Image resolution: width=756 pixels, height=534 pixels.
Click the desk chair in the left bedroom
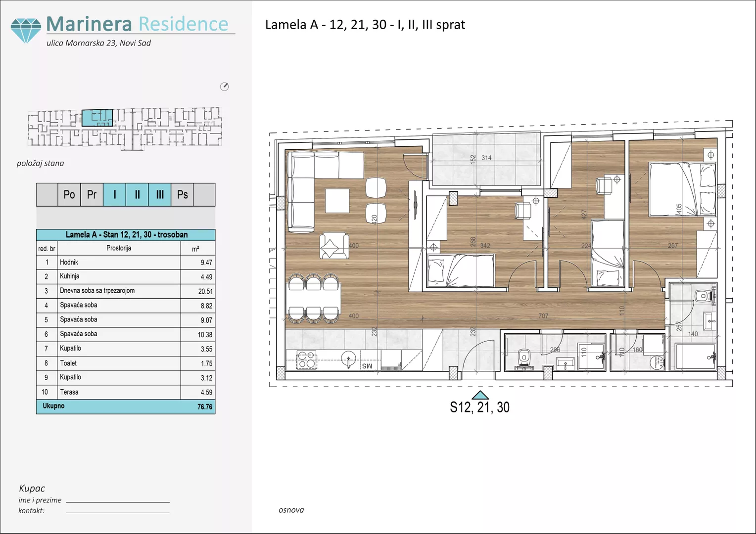(523, 211)
